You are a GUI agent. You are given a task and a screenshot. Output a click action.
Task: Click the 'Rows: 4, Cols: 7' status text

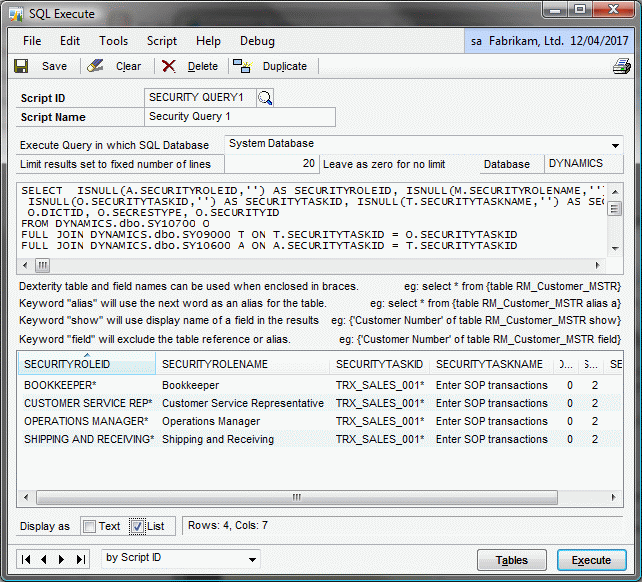228,525
